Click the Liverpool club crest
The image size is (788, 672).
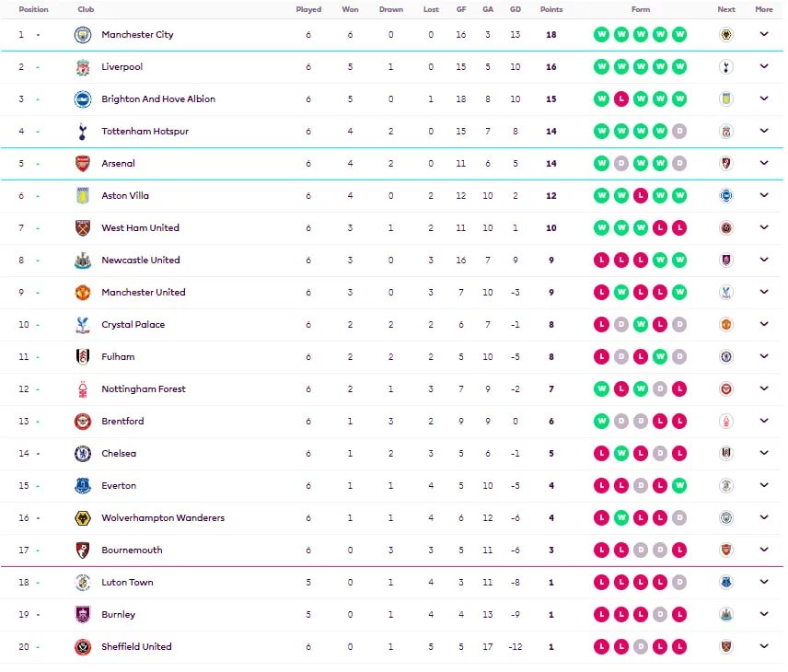(83, 67)
